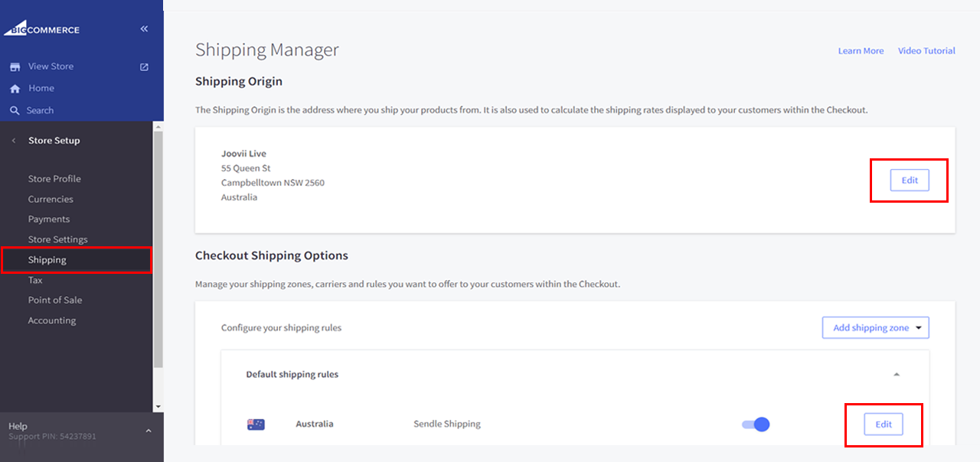The height and width of the screenshot is (462, 980).
Task: Open Search from the sidebar magnifier icon
Action: click(x=15, y=110)
